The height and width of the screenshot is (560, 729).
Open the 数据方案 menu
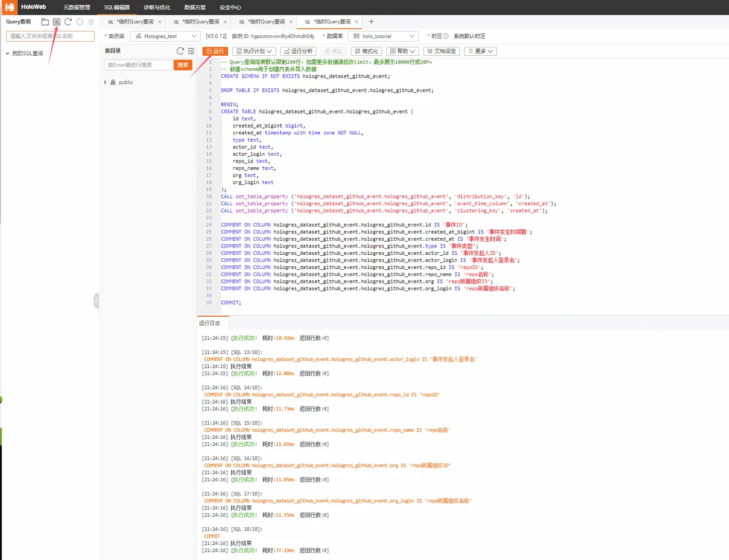195,7
